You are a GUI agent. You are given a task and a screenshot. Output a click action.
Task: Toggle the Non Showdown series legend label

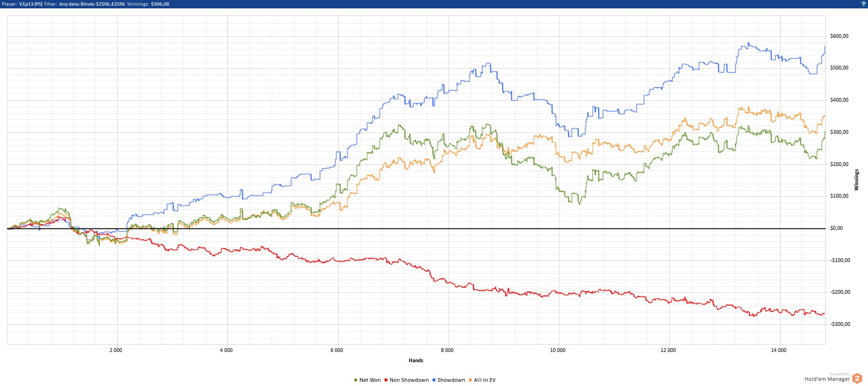tap(409, 380)
